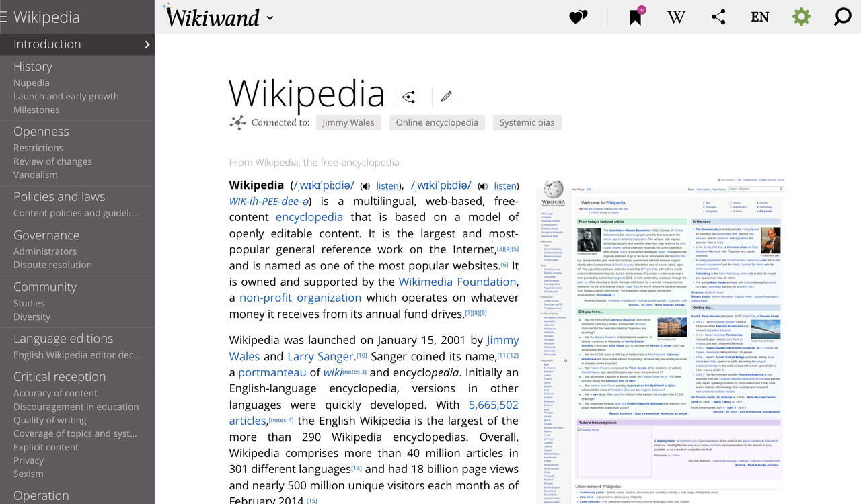The image size is (861, 504).
Task: Click the heart donate icon
Action: 578,17
